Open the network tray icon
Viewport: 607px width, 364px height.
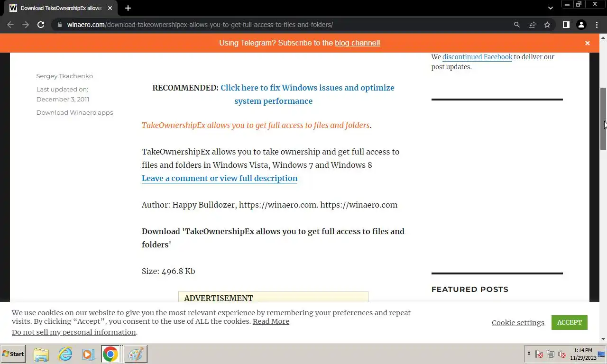pos(551,354)
